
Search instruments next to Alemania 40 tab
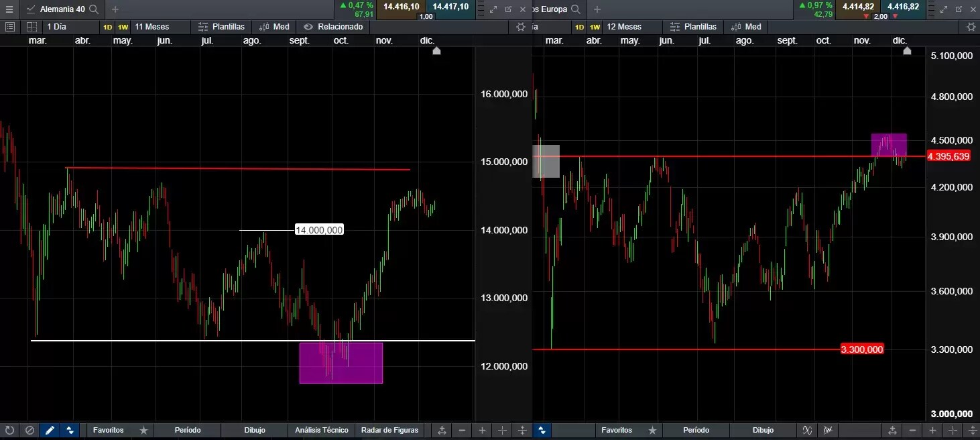[x=94, y=9]
